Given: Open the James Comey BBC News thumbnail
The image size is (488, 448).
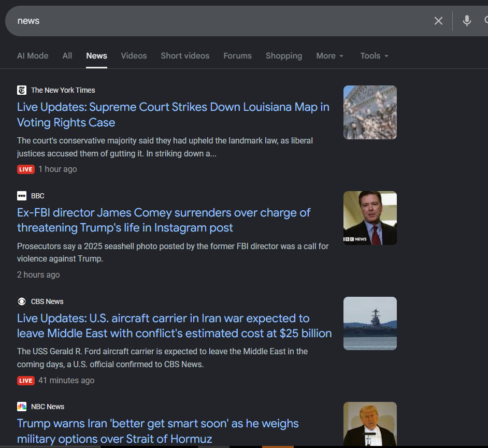Looking at the screenshot, I should [370, 218].
